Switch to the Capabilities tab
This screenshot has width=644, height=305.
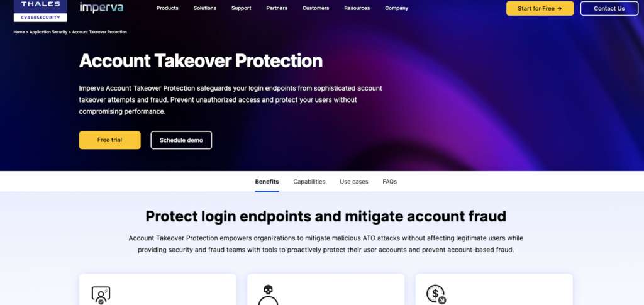(309, 182)
